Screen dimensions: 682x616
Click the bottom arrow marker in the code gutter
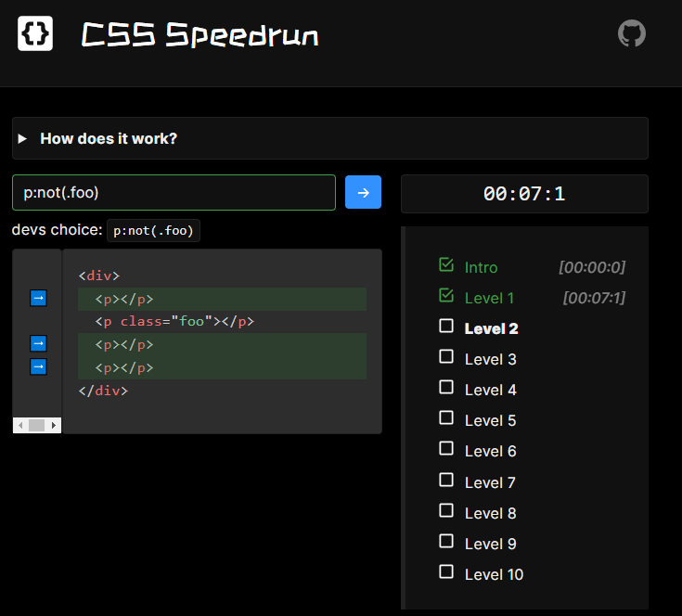click(38, 366)
